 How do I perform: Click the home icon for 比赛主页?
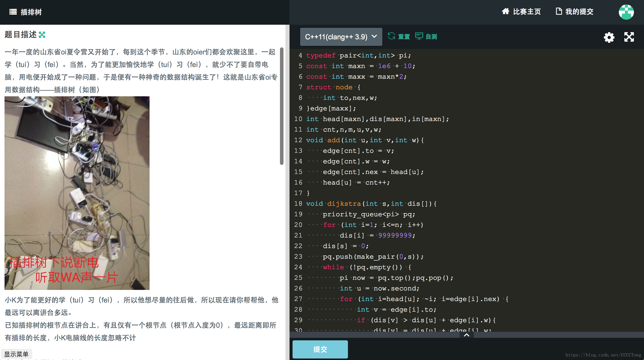(x=505, y=11)
